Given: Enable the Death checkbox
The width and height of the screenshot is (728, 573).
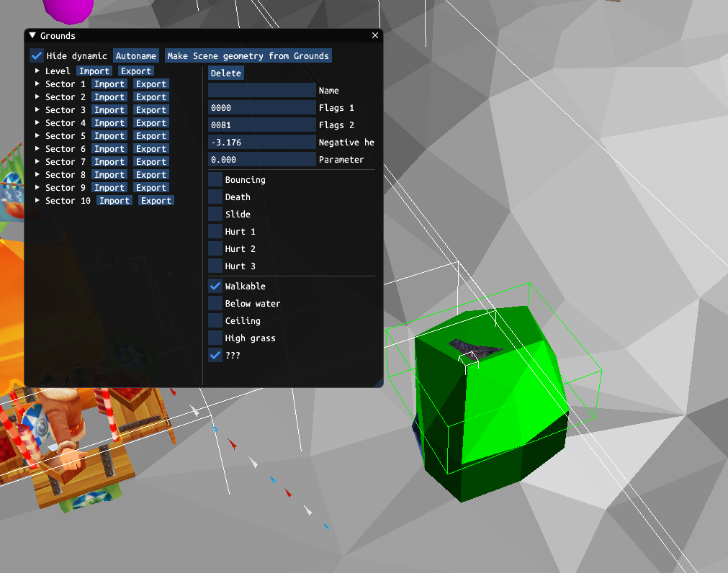Looking at the screenshot, I should click(x=215, y=197).
